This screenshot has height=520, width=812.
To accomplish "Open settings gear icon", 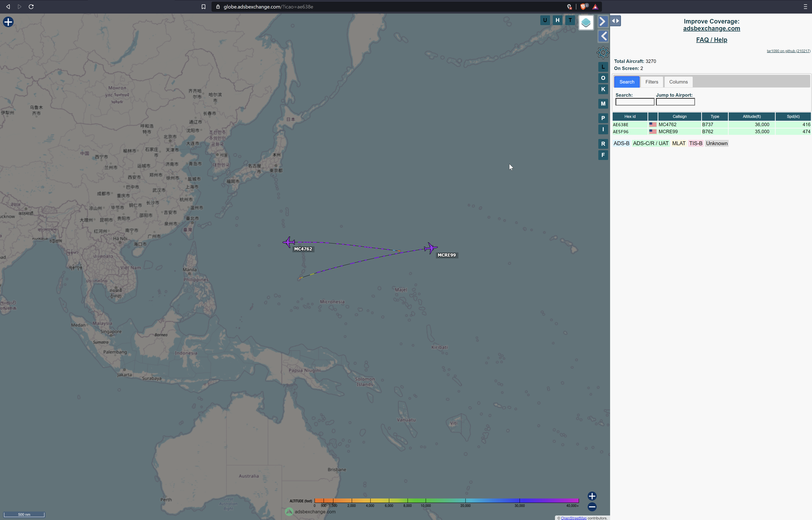I will coord(603,53).
